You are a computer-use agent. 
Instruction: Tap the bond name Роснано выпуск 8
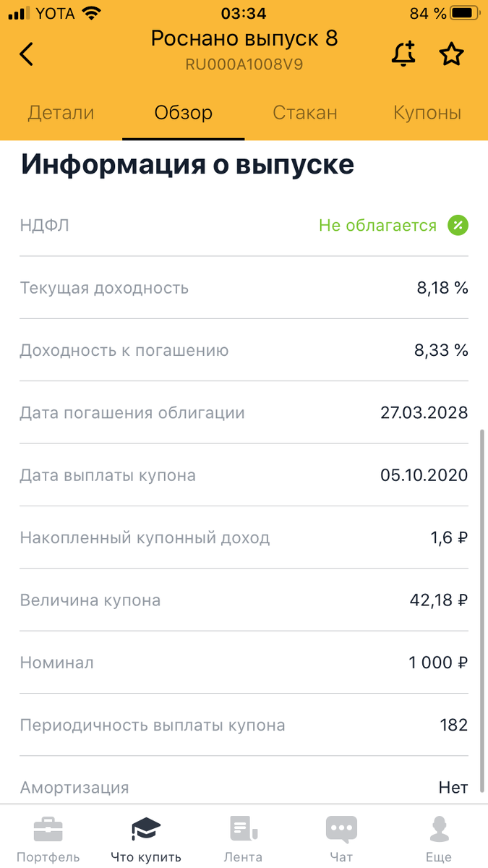point(244,38)
